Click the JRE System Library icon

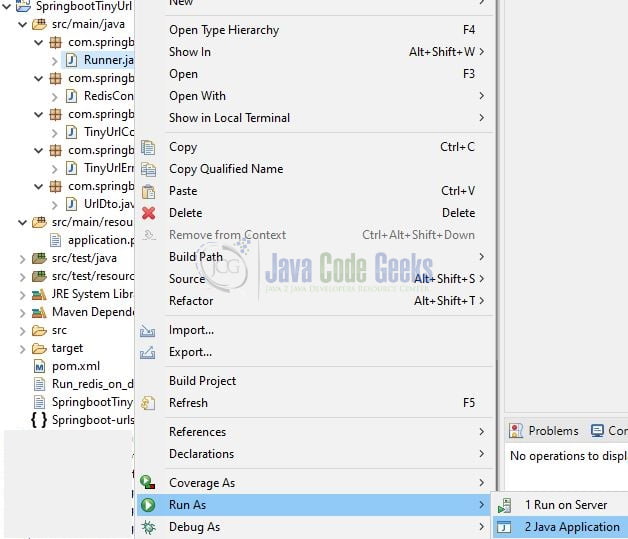point(39,294)
